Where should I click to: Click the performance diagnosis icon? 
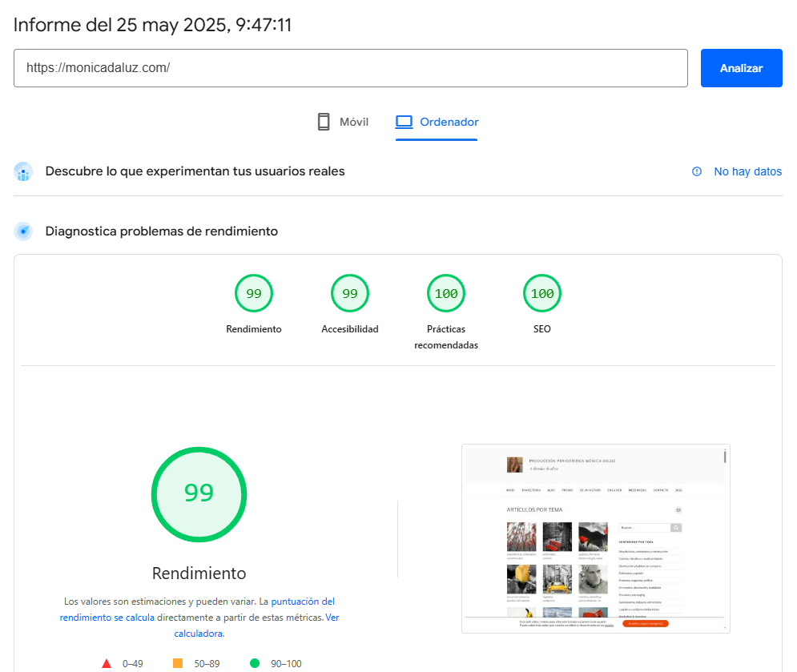coord(23,231)
